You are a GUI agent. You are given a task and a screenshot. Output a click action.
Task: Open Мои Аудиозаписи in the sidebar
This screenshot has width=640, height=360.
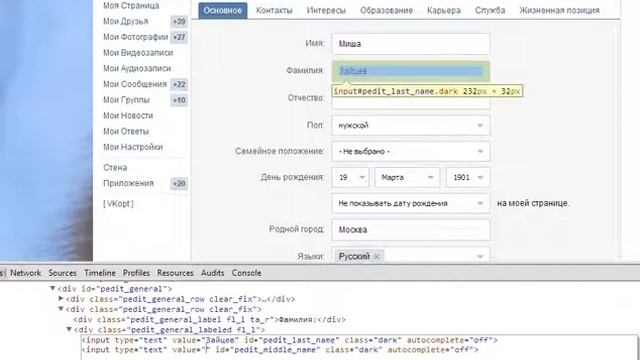(x=137, y=68)
